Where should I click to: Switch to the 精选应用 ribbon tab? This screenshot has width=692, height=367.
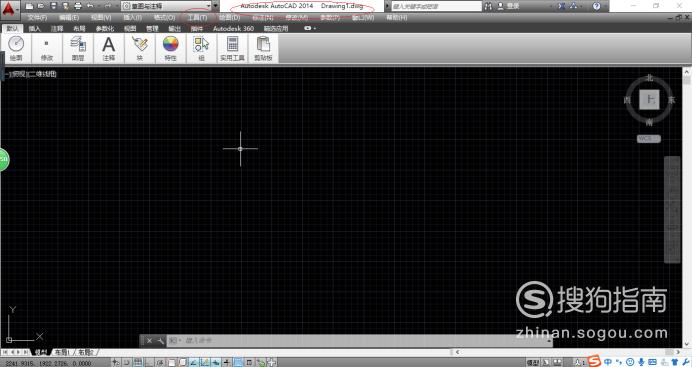[x=276, y=28]
